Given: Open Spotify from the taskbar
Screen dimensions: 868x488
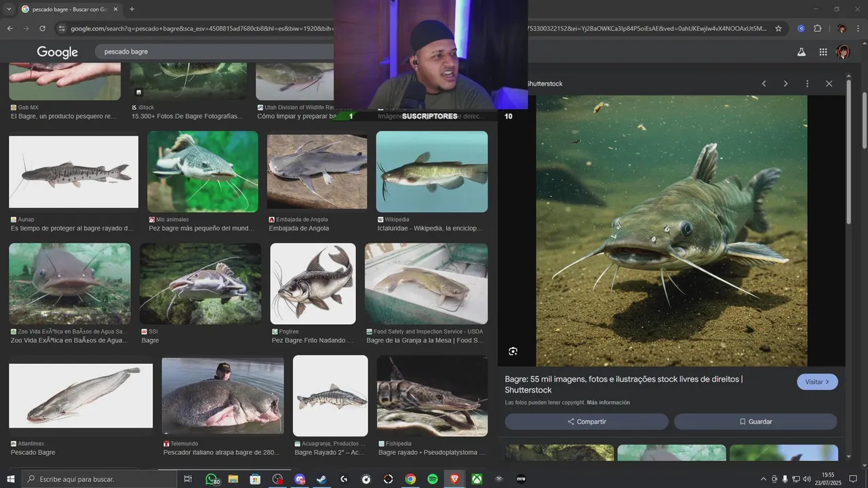Looking at the screenshot, I should click(x=433, y=479).
